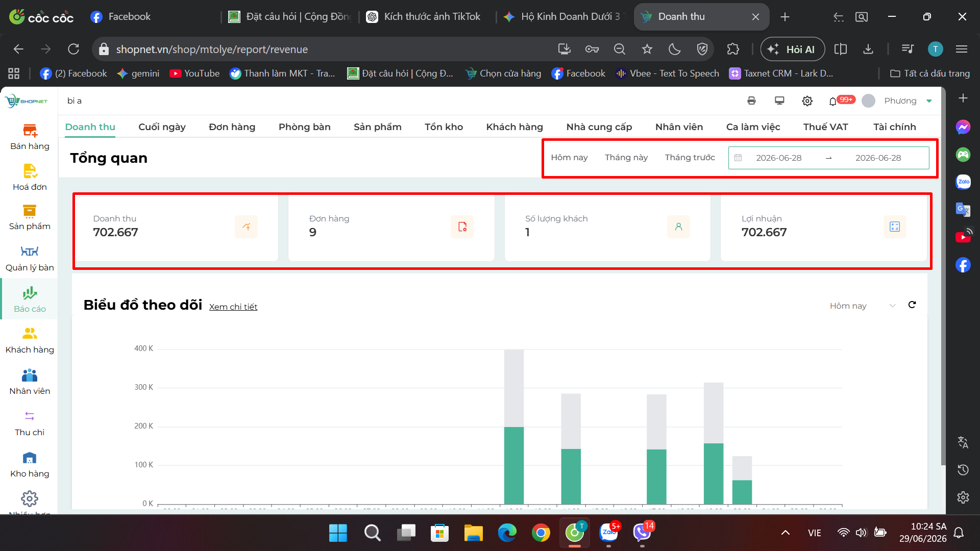This screenshot has width=980, height=551.
Task: Open Bán hàng in the sidebar
Action: pos(30,137)
